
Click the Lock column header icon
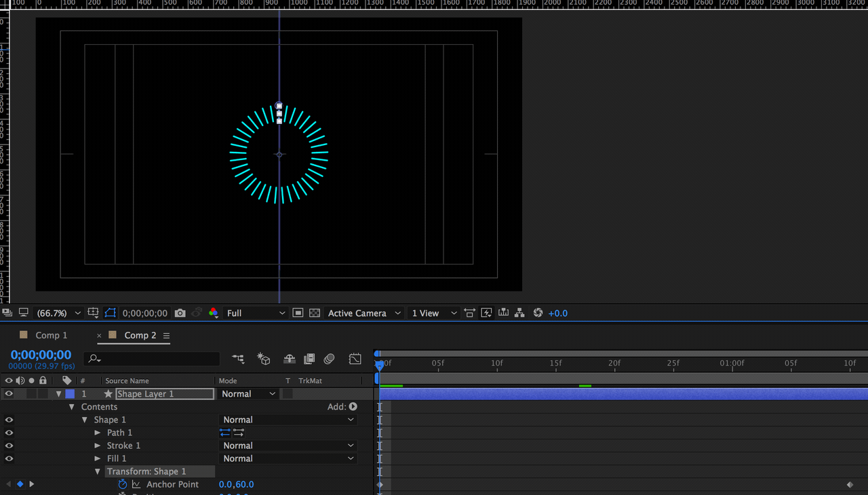(x=43, y=380)
